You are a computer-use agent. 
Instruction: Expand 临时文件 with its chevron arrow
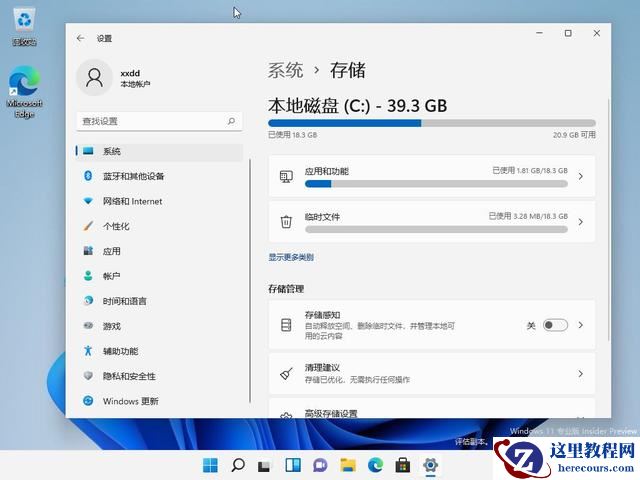tap(580, 222)
